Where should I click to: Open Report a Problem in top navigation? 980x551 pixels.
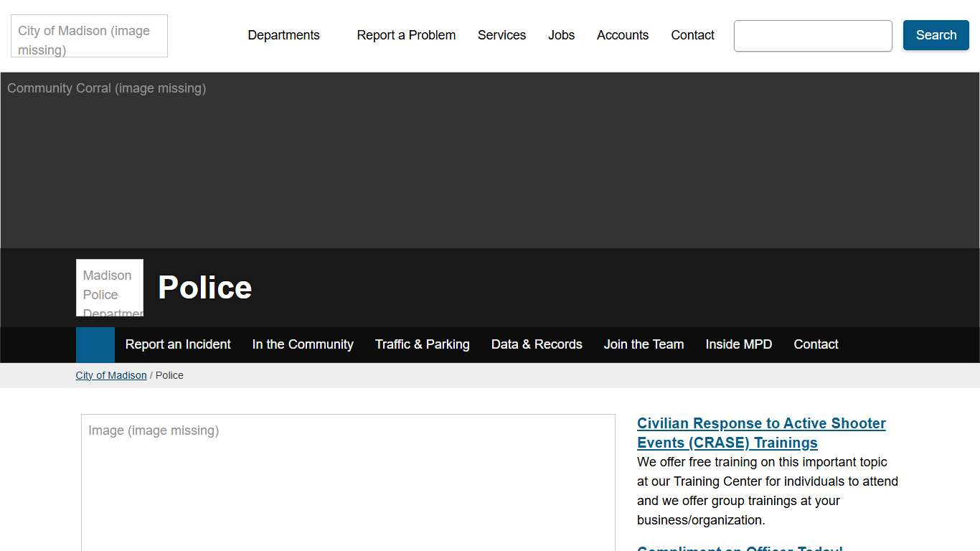[x=406, y=35]
